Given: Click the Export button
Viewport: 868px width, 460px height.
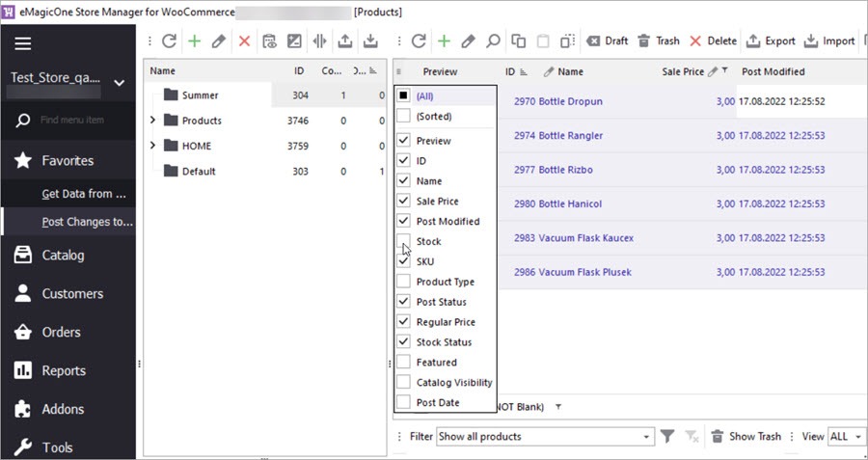Looking at the screenshot, I should 771,41.
